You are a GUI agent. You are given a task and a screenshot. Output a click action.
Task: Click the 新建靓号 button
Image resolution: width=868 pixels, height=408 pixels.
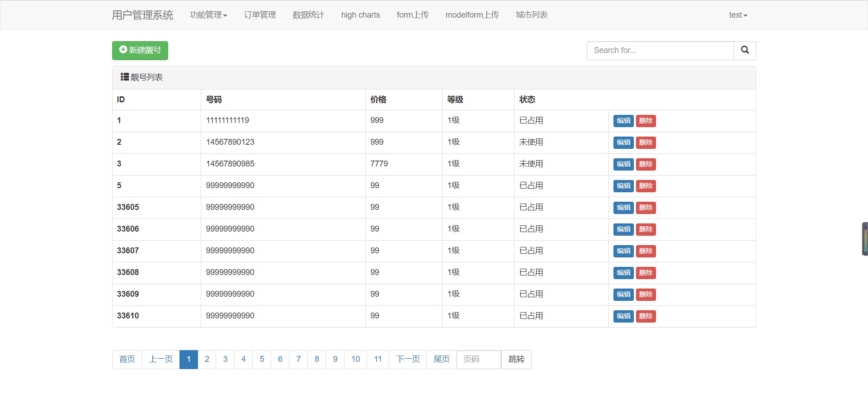pos(140,50)
